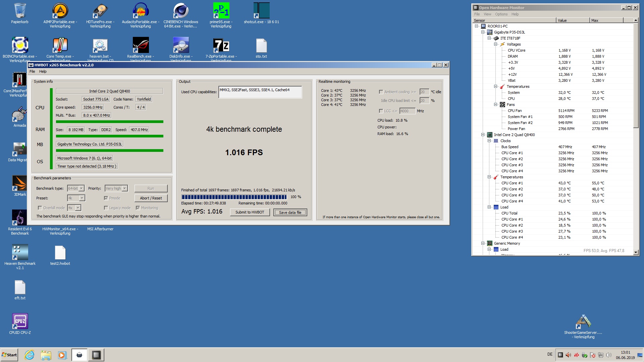Open Overkill mode 4x dropdown

(x=74, y=208)
